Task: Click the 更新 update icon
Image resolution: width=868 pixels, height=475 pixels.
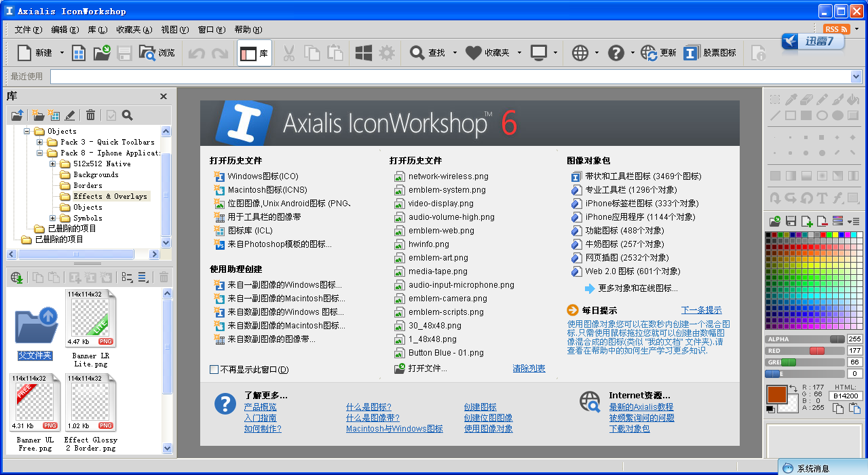Action: [x=649, y=53]
